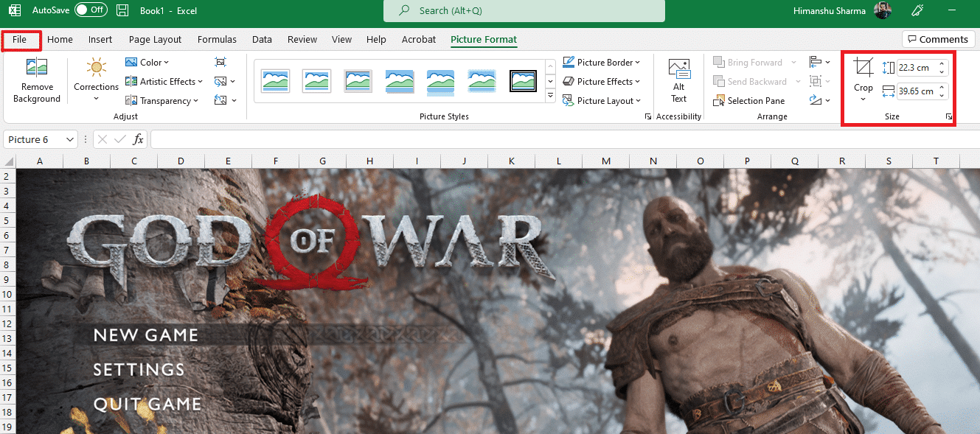Open the Size group dialog launcher

(949, 117)
